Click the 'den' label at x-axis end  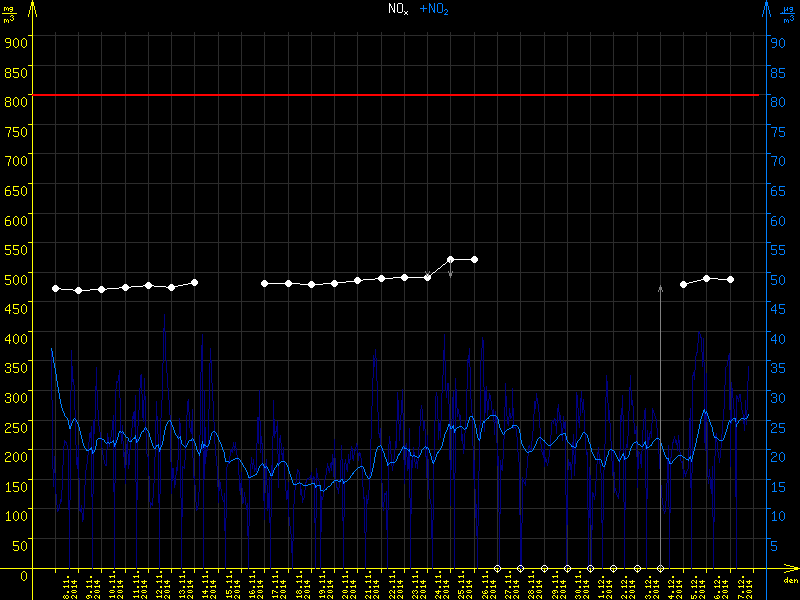tap(789, 580)
